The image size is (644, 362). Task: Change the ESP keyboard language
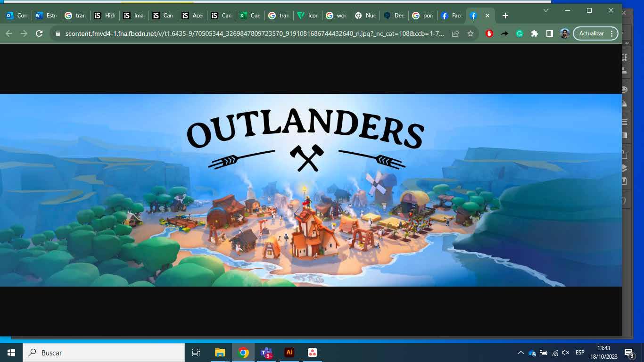tap(580, 353)
